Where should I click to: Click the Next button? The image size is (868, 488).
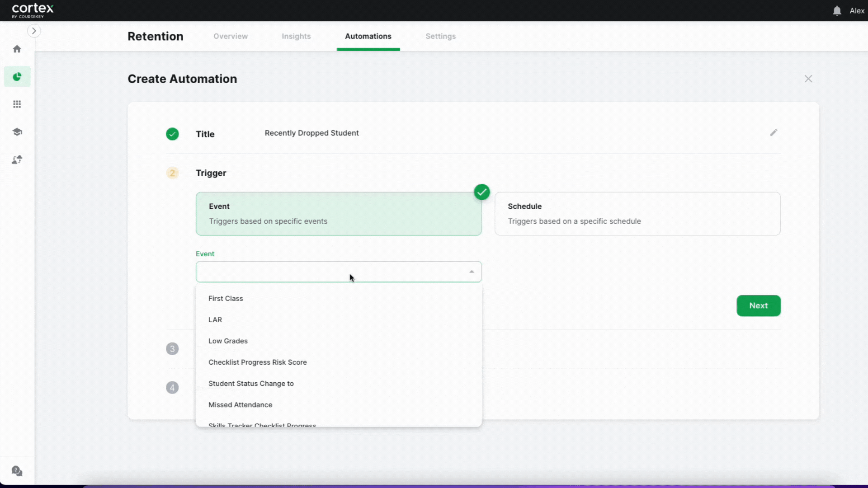(758, 305)
